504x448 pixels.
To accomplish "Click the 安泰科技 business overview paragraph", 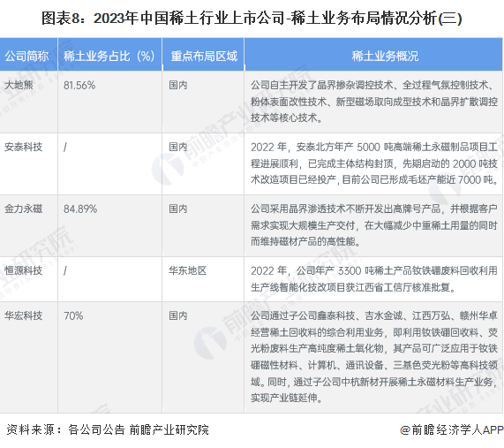I will point(374,163).
